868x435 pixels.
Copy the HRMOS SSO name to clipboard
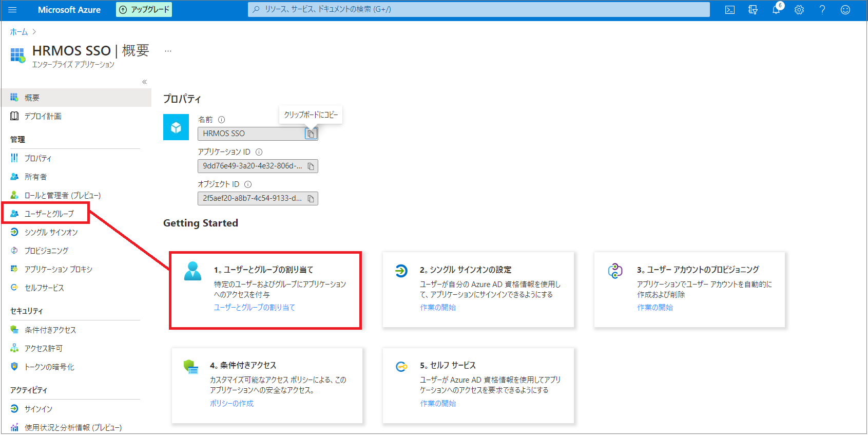[311, 134]
